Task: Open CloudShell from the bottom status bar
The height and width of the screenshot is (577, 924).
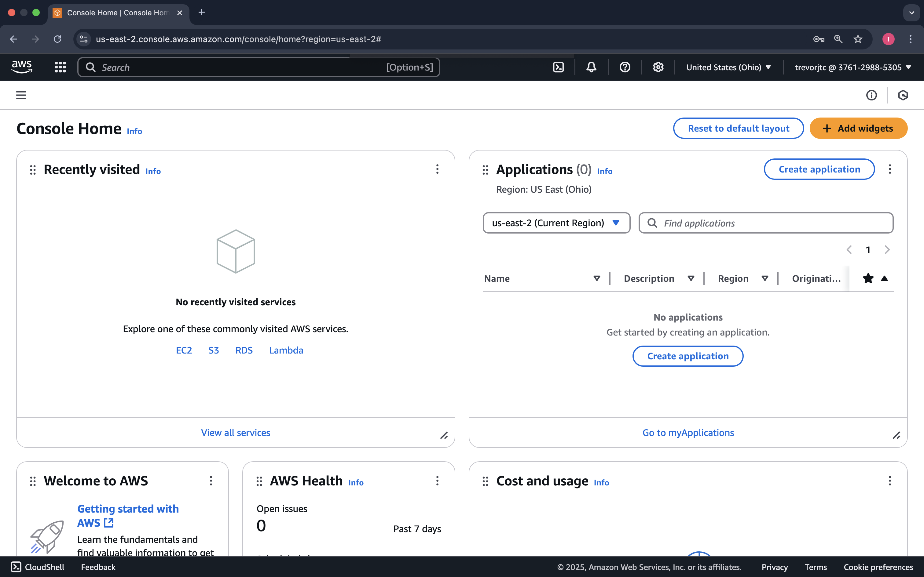Action: pos(37,567)
